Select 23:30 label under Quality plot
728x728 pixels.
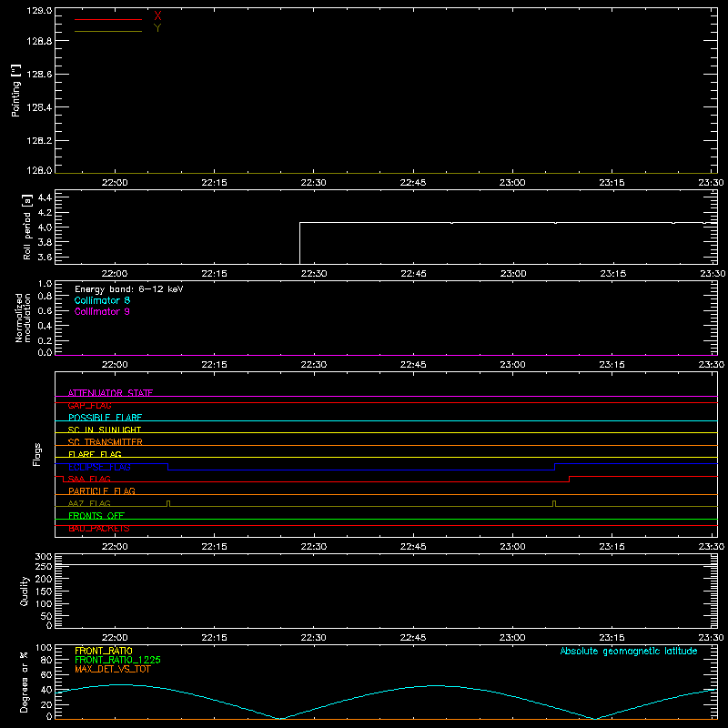click(712, 638)
